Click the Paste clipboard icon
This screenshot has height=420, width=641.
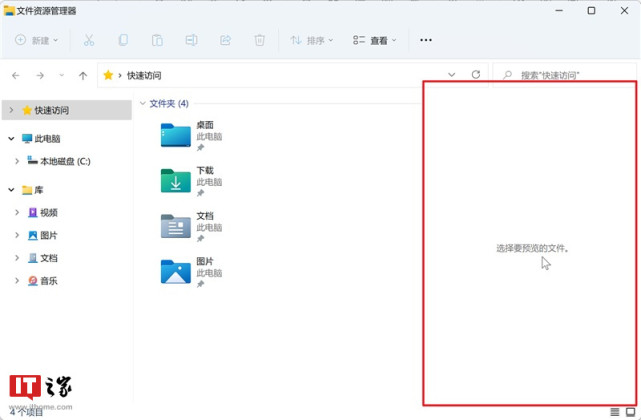coord(157,40)
